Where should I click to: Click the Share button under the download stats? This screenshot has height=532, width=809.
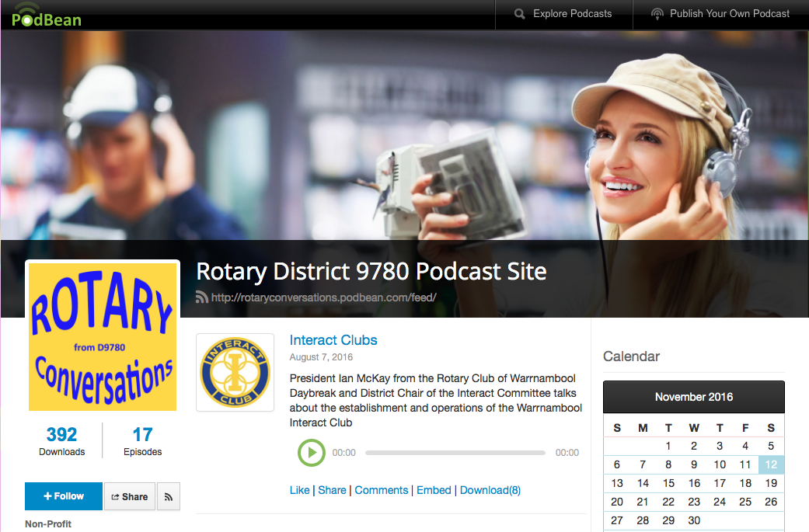(129, 496)
